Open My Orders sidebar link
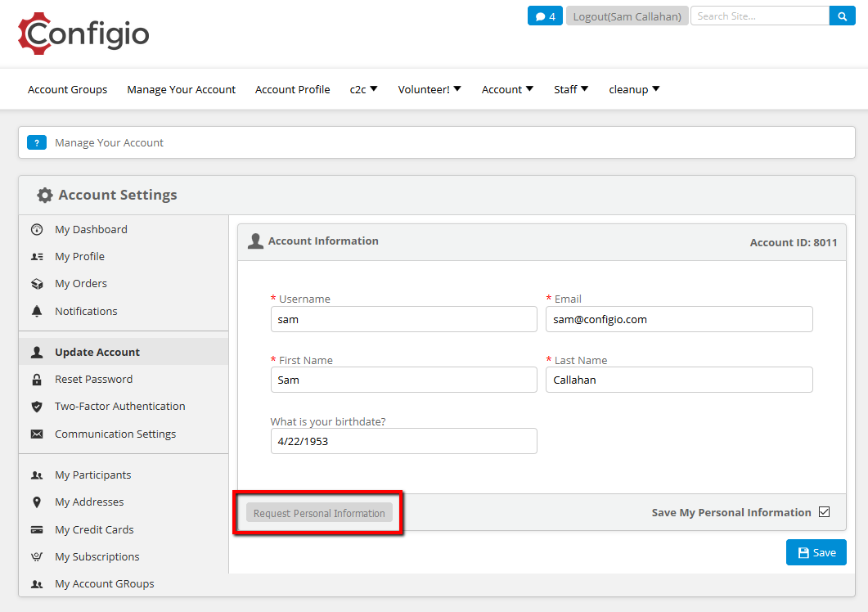This screenshot has width=868, height=612. (x=81, y=284)
